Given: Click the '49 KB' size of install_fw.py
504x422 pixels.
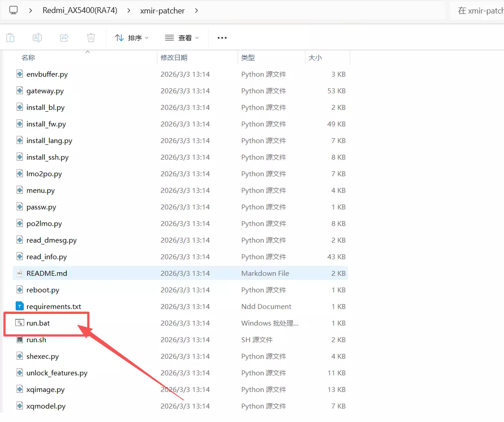Looking at the screenshot, I should [x=337, y=124].
